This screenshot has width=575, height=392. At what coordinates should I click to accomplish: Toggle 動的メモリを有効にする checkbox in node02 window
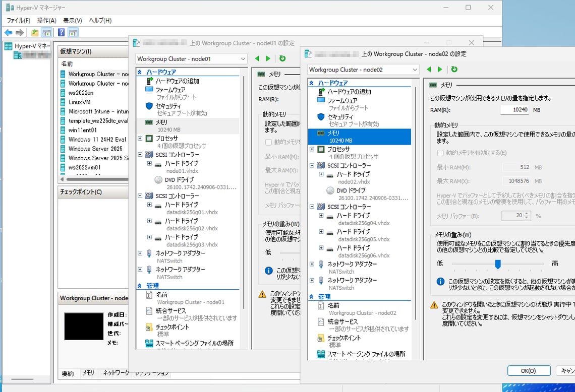tap(440, 153)
